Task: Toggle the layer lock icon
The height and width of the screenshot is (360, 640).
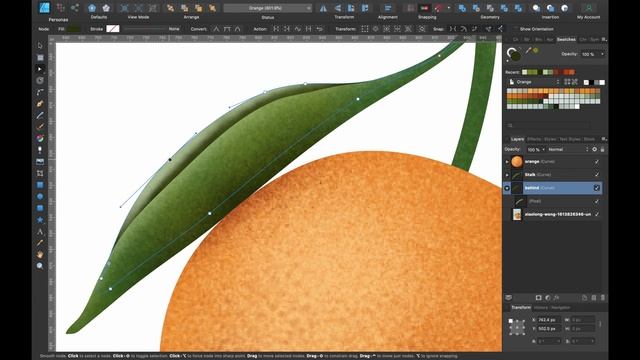Action: point(602,149)
